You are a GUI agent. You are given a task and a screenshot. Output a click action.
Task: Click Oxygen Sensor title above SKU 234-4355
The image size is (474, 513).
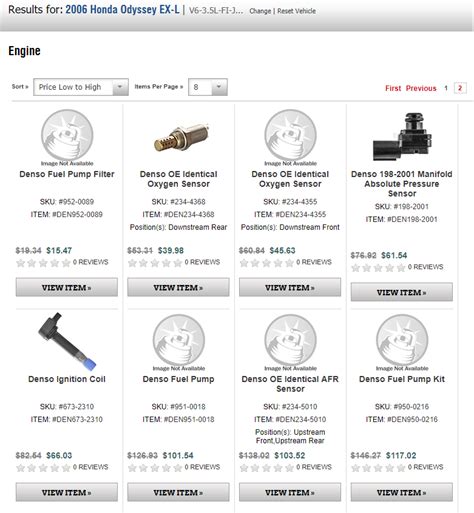pos(290,179)
